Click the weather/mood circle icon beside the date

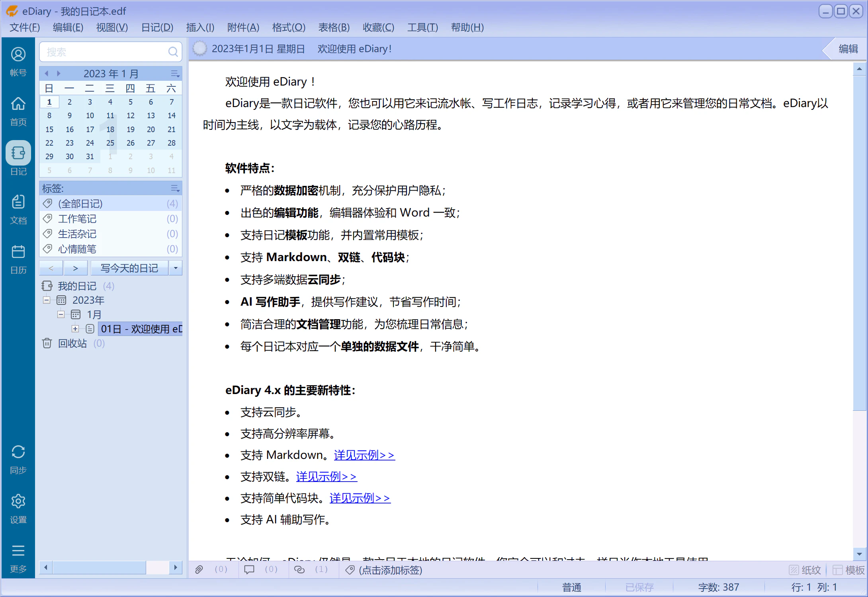199,49
